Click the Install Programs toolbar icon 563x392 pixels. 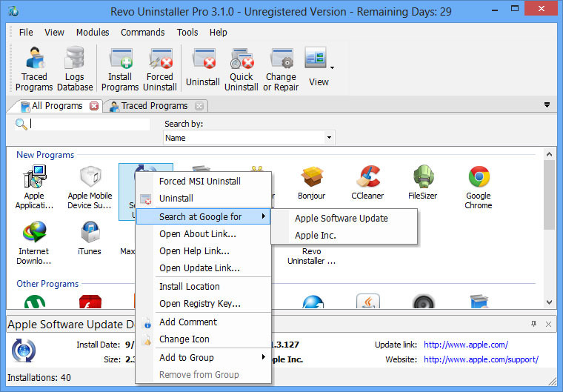[x=120, y=67]
